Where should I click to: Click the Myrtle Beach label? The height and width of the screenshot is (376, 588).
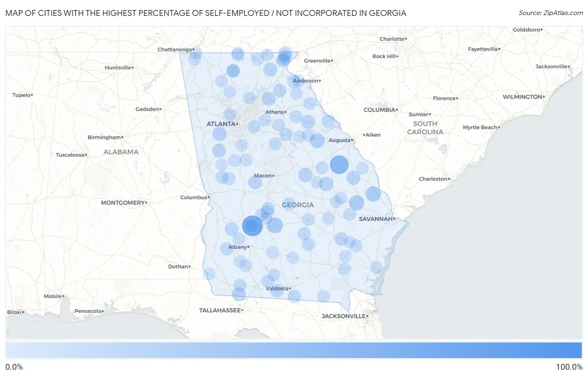click(x=480, y=127)
